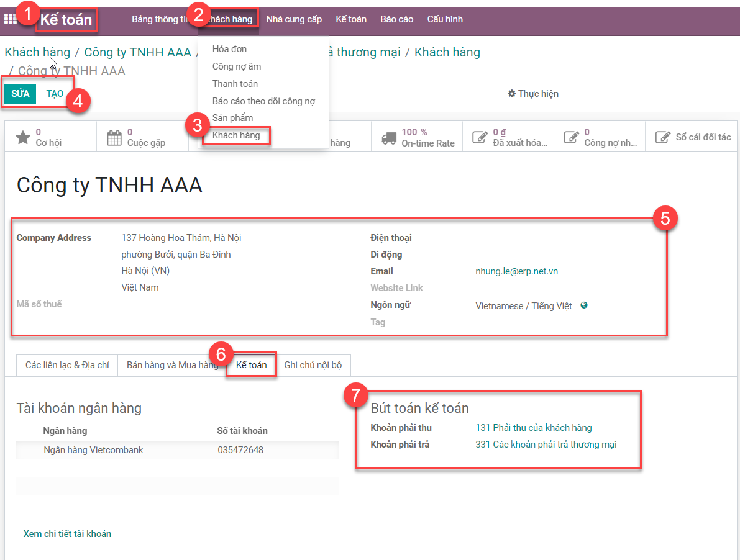Viewport: 740px width, 560px height.
Task: Expand the Cấu hình menu
Action: click(445, 19)
